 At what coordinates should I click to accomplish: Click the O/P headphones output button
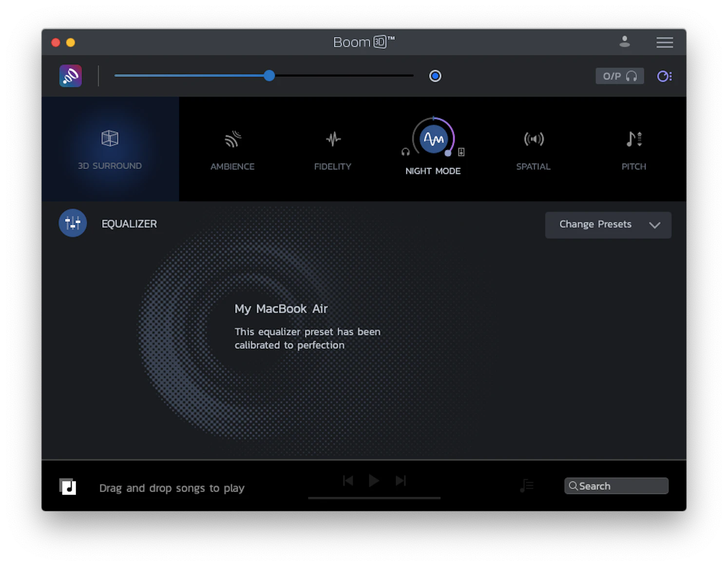pos(619,76)
